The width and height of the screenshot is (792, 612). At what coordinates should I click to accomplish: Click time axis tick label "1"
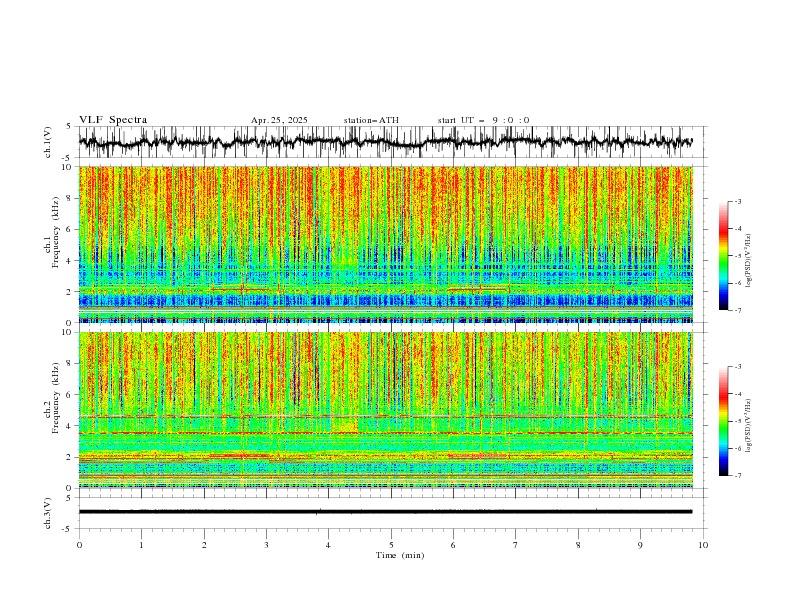(x=141, y=545)
